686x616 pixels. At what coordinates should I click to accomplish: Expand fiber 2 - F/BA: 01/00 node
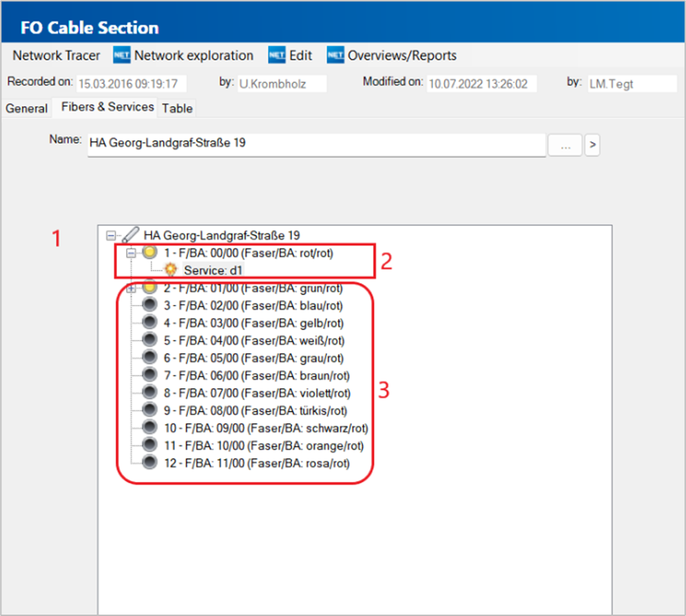(x=131, y=288)
